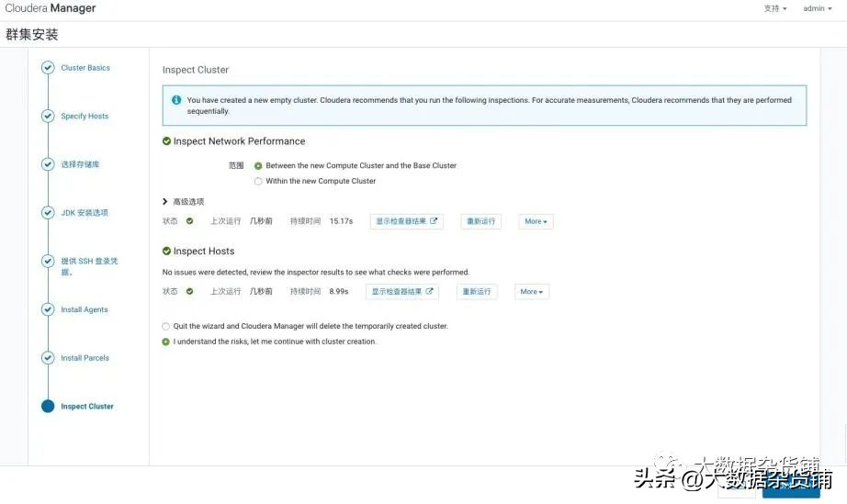Go to the Install Parcels step

[85, 358]
